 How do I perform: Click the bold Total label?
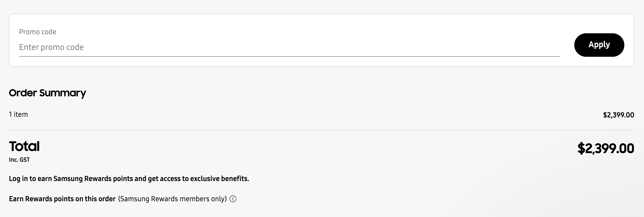[24, 146]
